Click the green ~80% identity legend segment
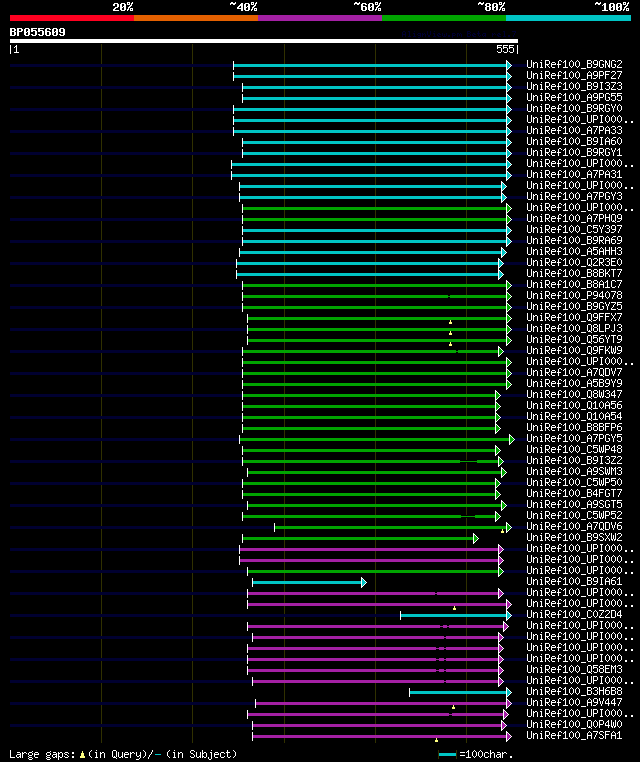Viewport: 640px width, 762px height. point(444,18)
